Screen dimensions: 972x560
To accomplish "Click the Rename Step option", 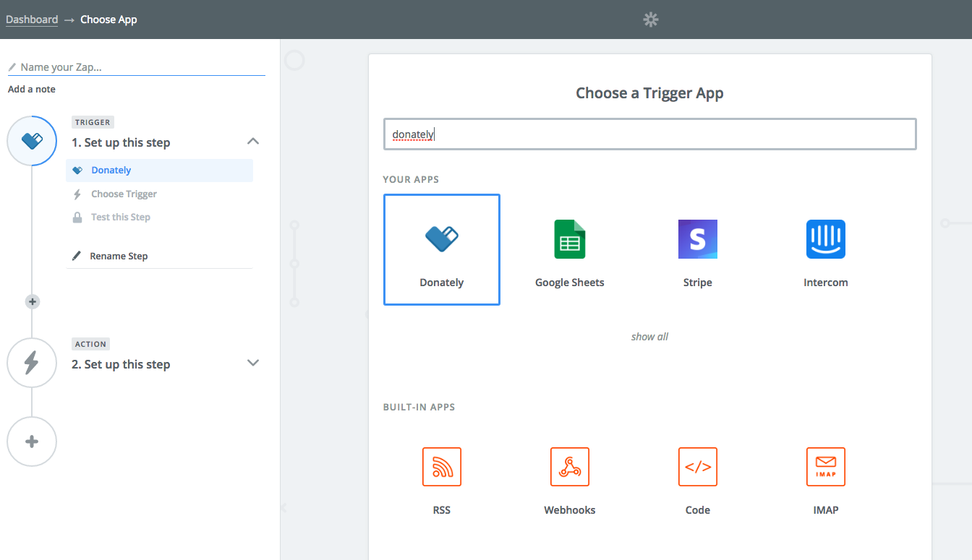I will pos(119,256).
